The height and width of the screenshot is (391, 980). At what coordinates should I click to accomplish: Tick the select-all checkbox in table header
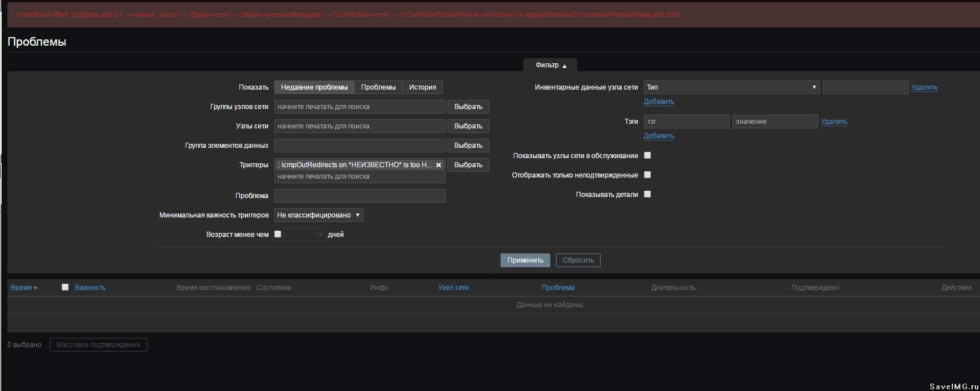[x=65, y=287]
